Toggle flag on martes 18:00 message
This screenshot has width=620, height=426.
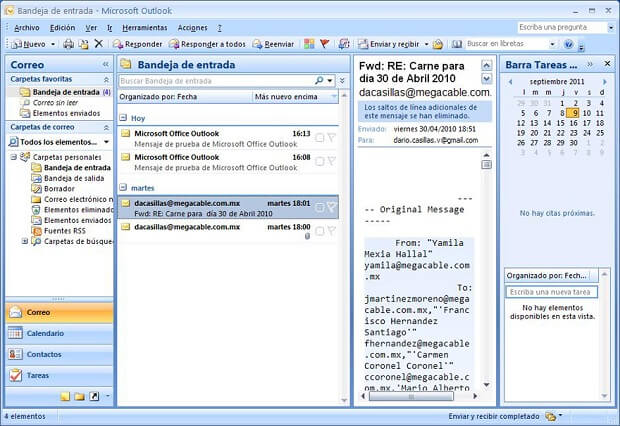point(332,231)
